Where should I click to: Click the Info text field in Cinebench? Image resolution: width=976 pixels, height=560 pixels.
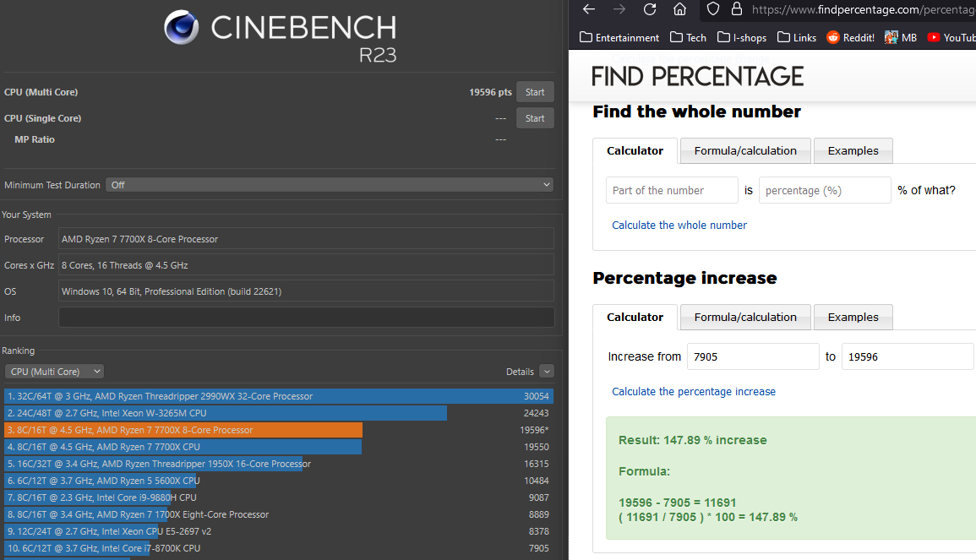[306, 318]
